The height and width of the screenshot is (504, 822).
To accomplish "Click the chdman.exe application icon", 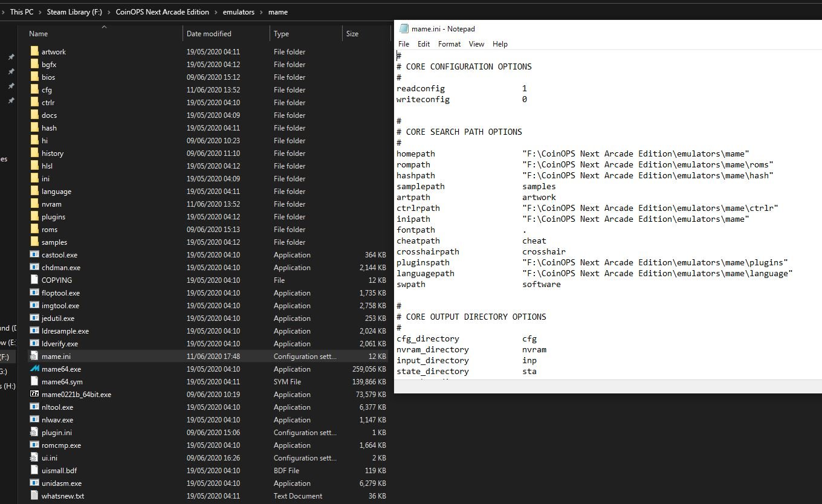I will click(x=34, y=267).
